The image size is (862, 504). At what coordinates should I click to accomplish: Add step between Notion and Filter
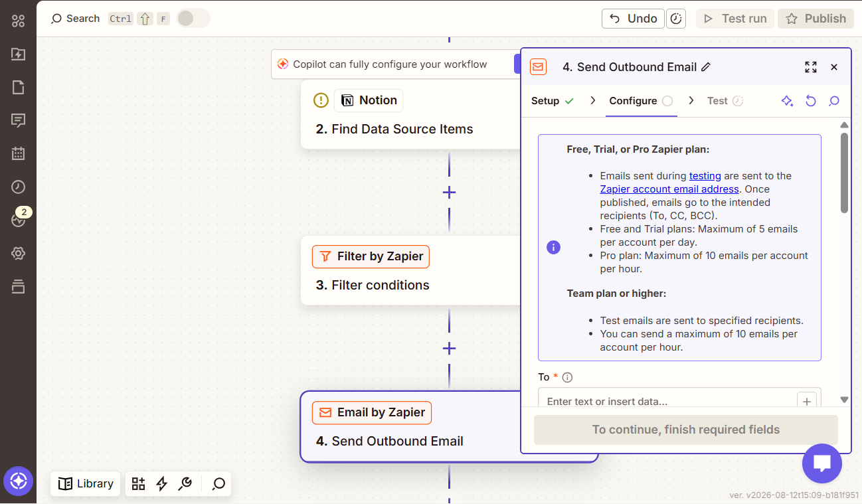tap(449, 193)
